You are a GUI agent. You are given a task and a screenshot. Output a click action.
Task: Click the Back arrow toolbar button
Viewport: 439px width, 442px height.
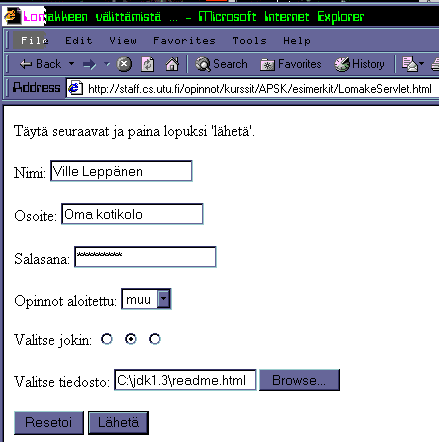[x=40, y=64]
